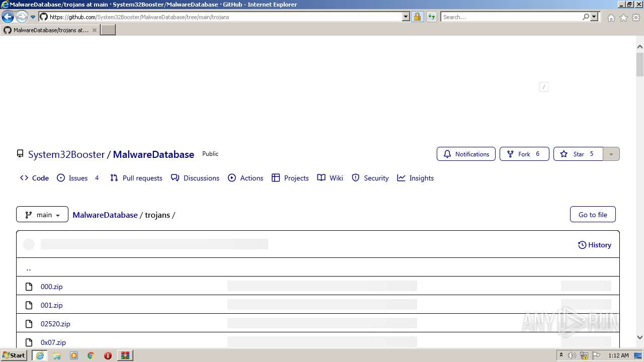
Task: Launch the media player taskbar icon
Action: (74, 355)
